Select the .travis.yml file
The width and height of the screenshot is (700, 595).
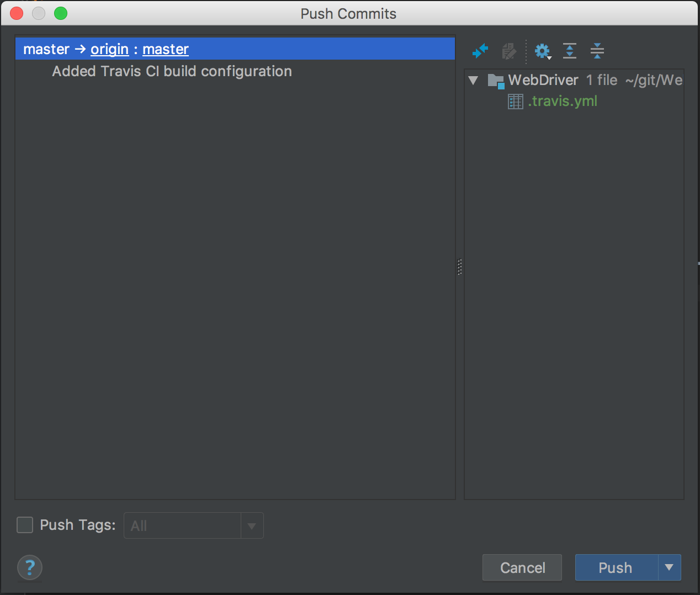[x=563, y=102]
